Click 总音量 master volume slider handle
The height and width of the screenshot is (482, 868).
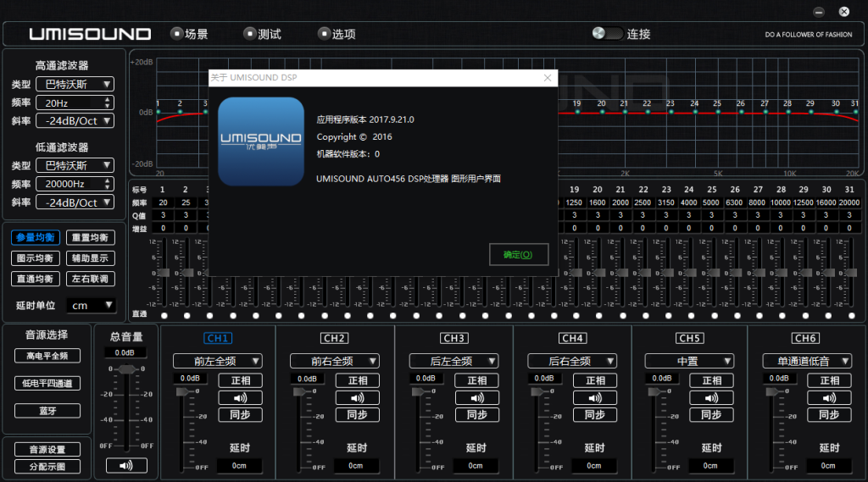click(x=127, y=369)
